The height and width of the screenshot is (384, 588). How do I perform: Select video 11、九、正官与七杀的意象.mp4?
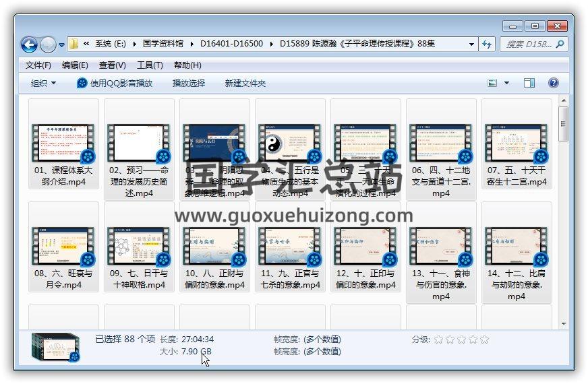pos(290,247)
